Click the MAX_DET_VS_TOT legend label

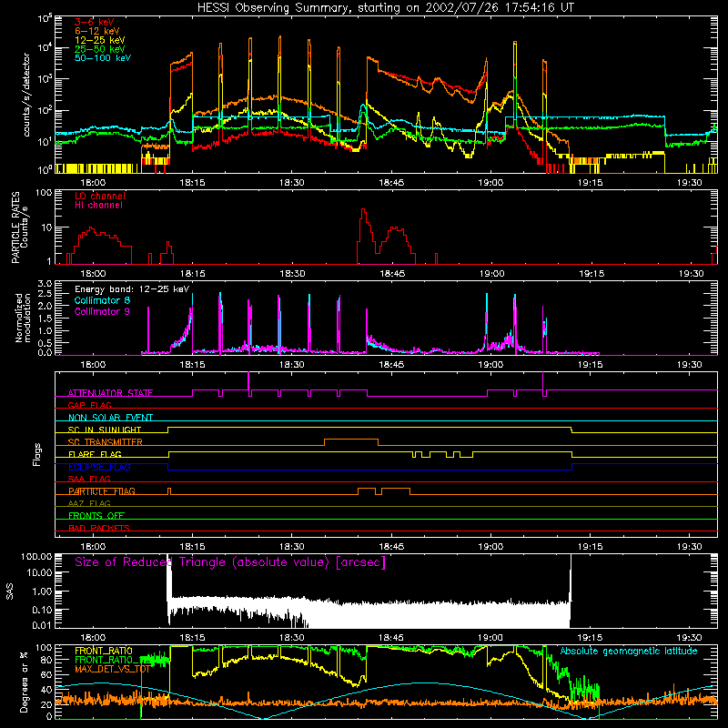coord(112,669)
